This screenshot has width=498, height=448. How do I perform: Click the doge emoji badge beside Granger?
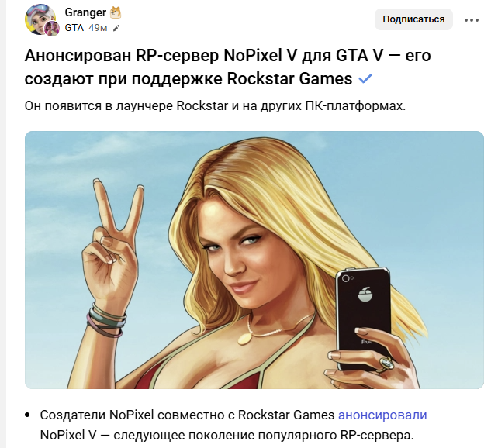pos(116,13)
